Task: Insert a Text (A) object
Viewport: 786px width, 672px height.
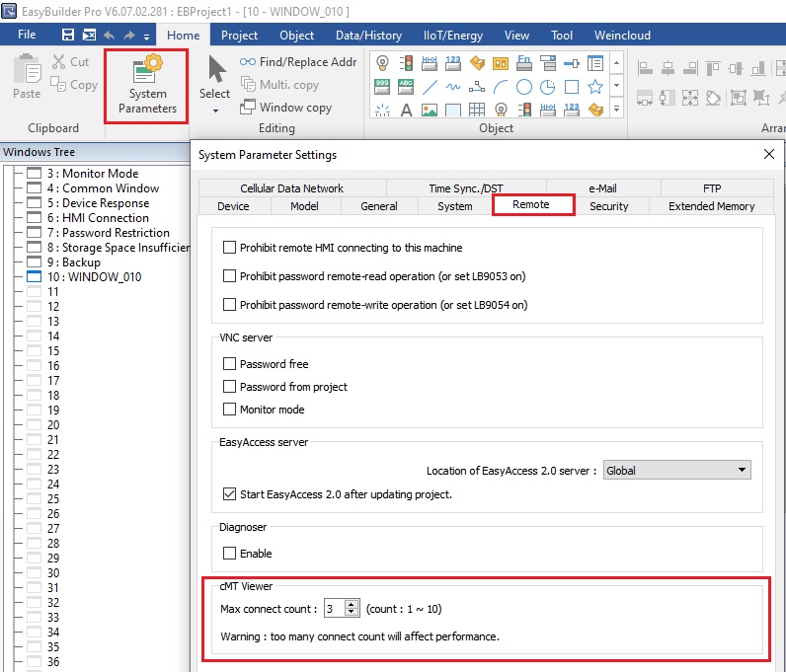Action: (406, 110)
